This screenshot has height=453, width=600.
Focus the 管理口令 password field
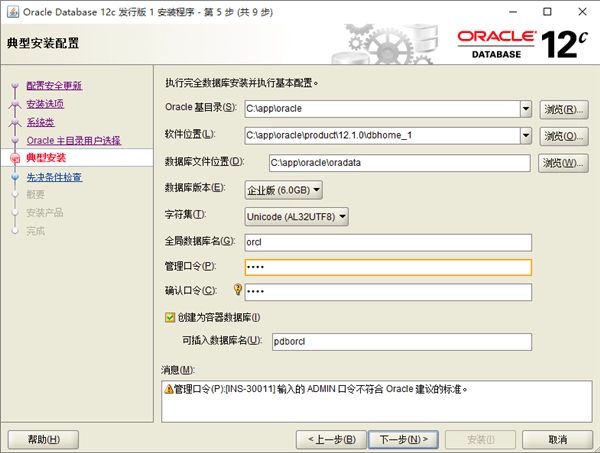(388, 267)
